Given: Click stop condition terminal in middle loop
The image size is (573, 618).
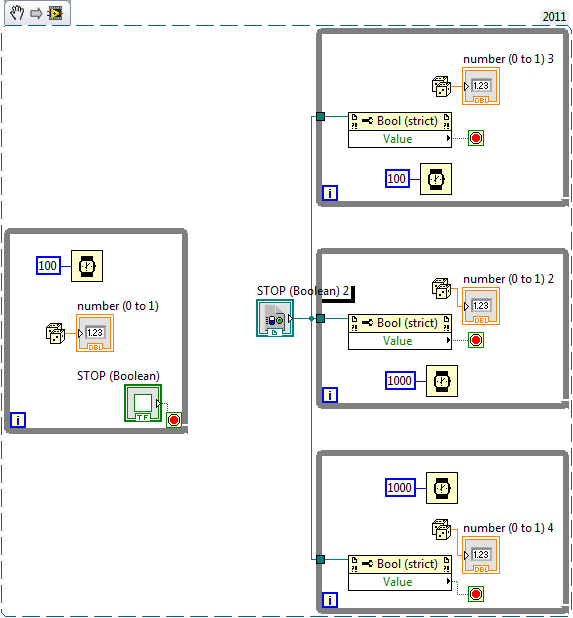Looking at the screenshot, I should (x=476, y=340).
